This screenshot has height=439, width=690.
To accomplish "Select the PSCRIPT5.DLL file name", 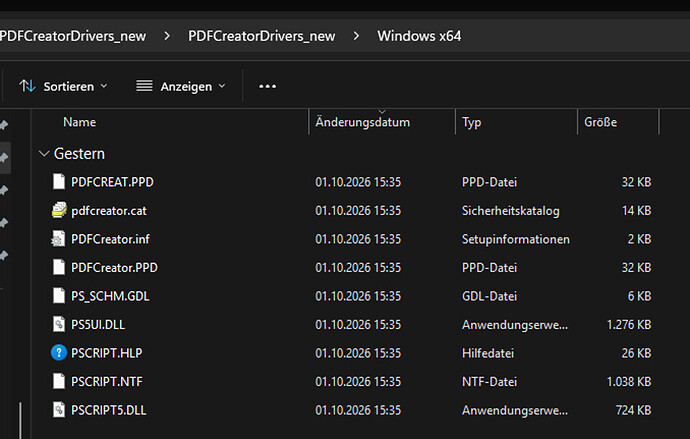I will [109, 410].
